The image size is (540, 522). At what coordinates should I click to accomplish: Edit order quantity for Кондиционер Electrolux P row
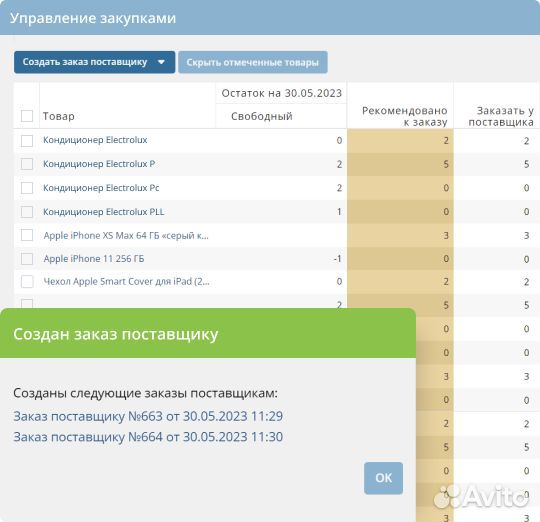[526, 164]
